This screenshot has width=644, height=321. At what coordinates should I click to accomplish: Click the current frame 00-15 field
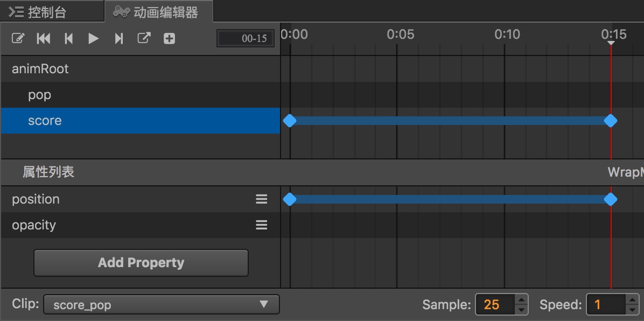coord(246,39)
